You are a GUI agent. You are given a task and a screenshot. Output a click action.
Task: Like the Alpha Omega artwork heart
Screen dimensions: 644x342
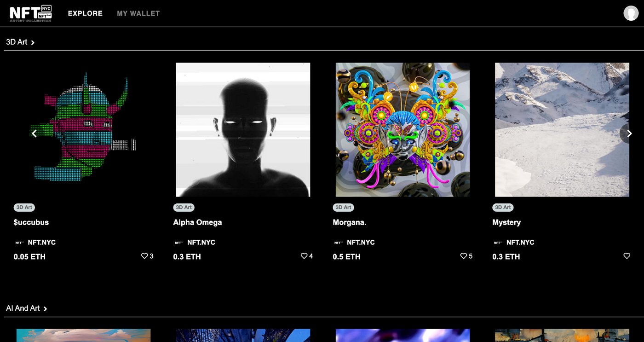point(304,256)
